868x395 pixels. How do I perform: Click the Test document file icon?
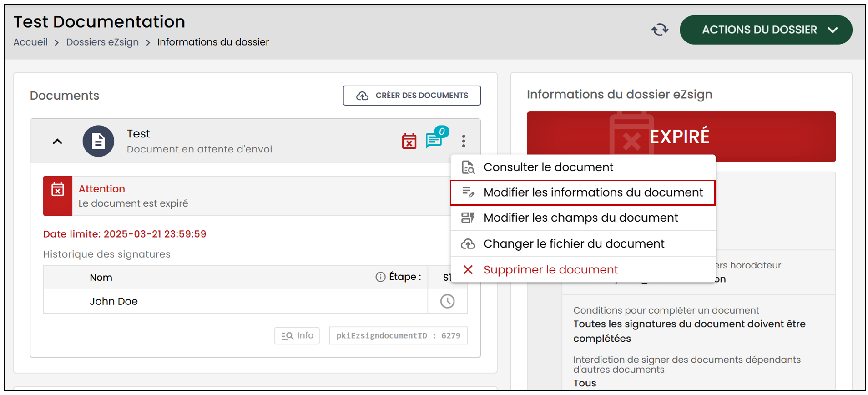pos(98,141)
